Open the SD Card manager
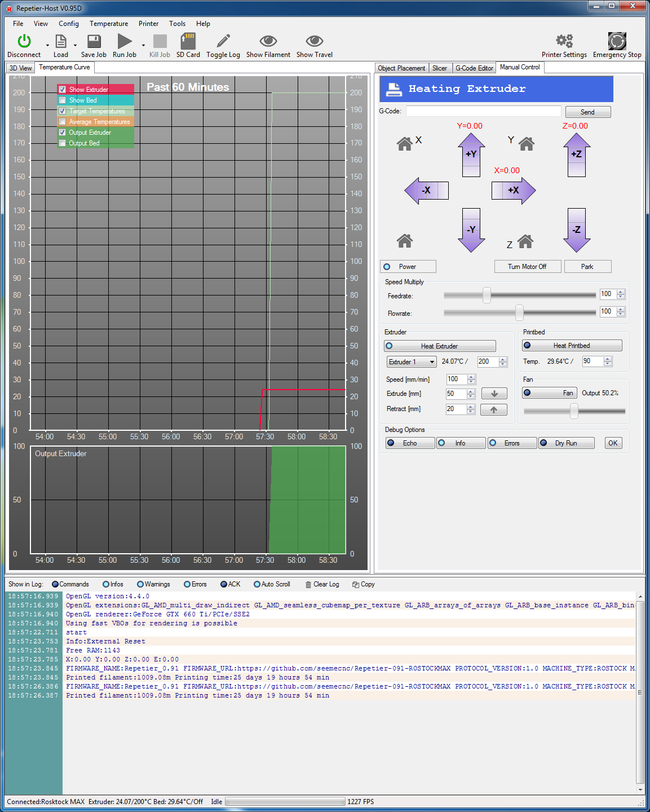The image size is (650, 812). (188, 42)
